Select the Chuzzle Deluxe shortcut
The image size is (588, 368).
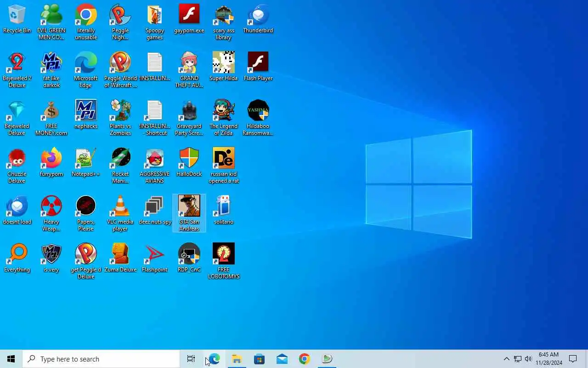[x=17, y=166]
